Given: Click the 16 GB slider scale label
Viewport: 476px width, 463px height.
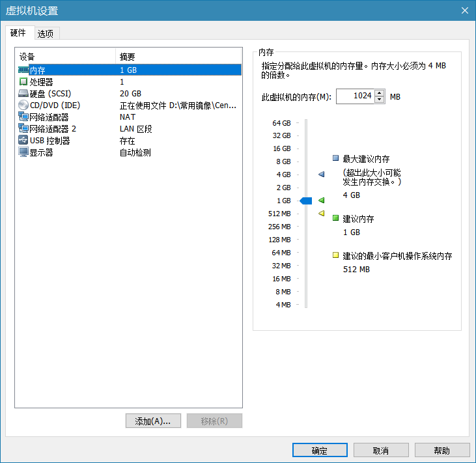Looking at the screenshot, I should [281, 148].
